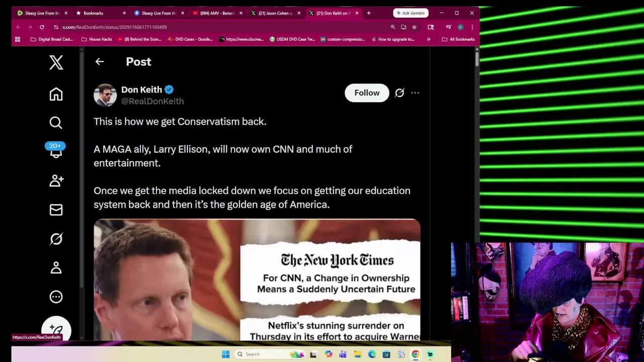The image size is (644, 362).
Task: Switch to the (694) AMV YouTube tab
Action: click(217, 13)
